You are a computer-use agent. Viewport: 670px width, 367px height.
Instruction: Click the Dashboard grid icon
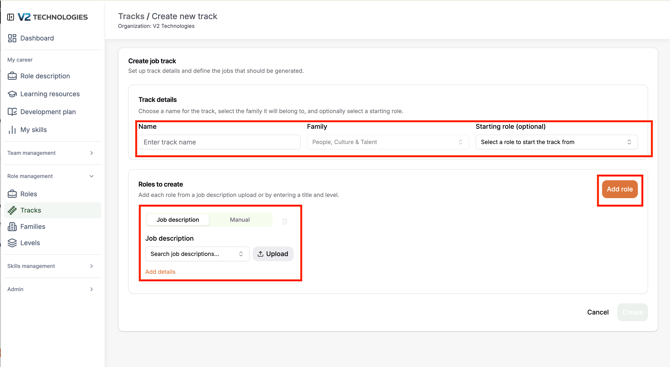pos(12,38)
